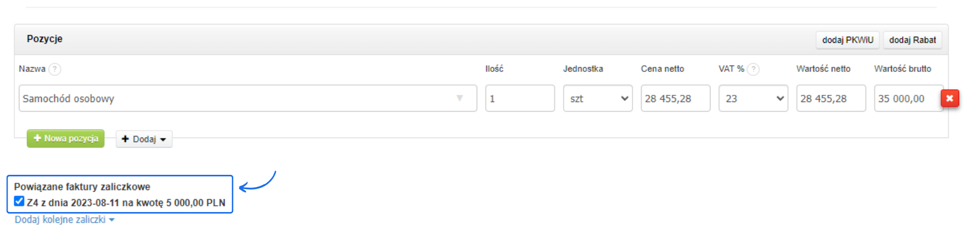Expand the product name dropdown arrow

coord(459,98)
